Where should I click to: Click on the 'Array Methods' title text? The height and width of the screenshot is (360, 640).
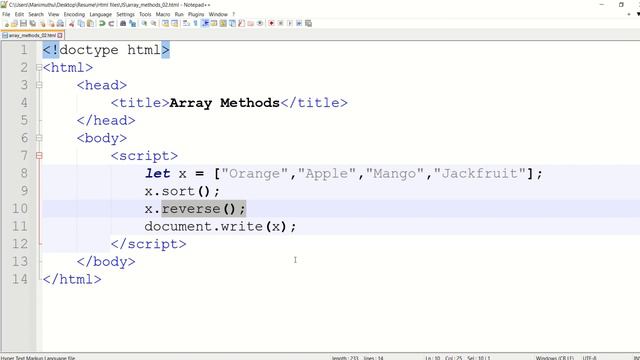224,103
